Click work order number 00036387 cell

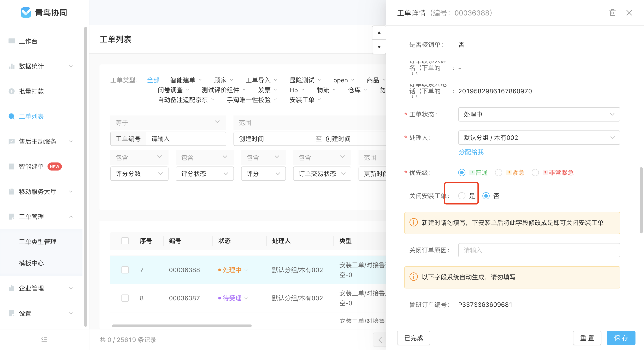(184, 298)
